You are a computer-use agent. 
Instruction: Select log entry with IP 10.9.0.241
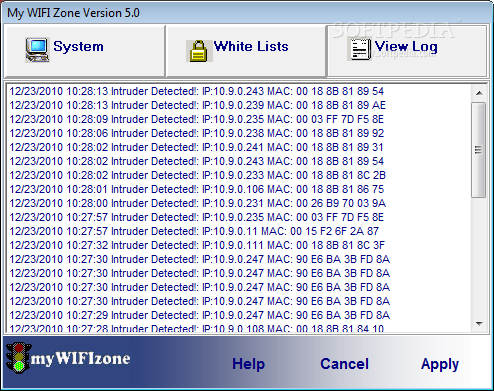[x=197, y=147]
